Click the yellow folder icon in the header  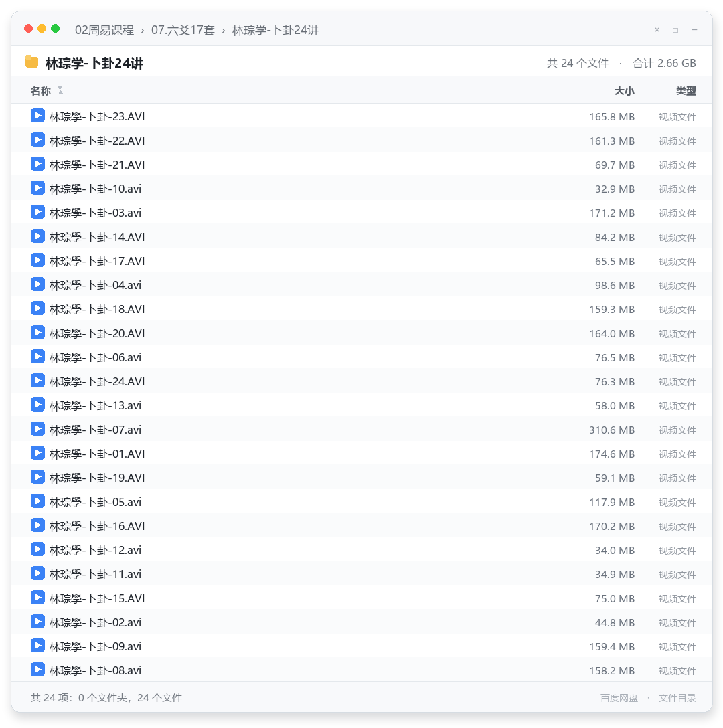31,62
